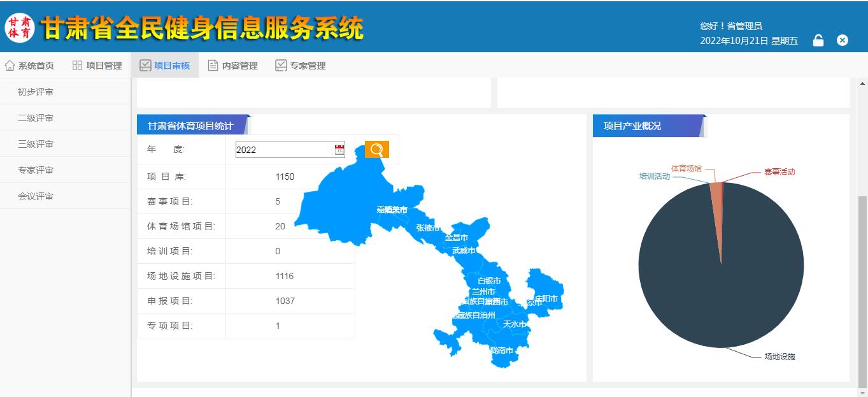
Task: Select 专家评审 sidebar item
Action: 36,170
